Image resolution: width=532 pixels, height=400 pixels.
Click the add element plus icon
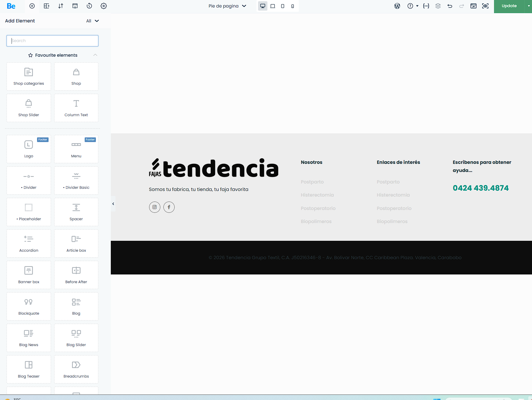[x=32, y=6]
